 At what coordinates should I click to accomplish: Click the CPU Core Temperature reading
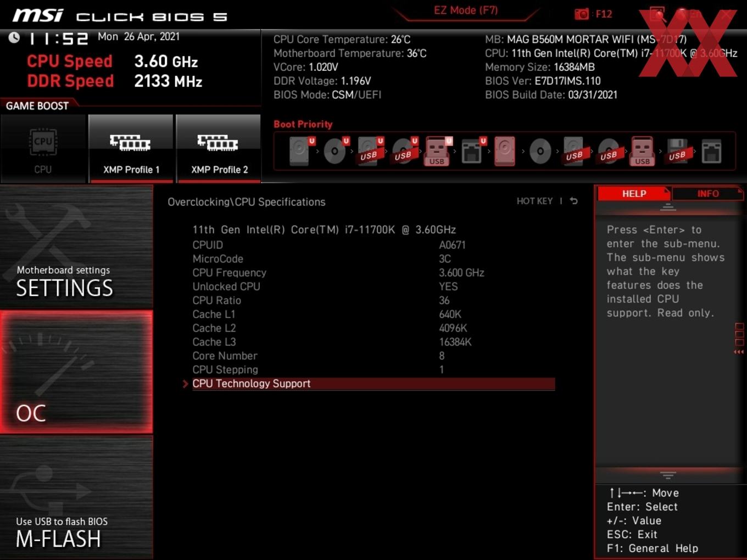point(342,40)
